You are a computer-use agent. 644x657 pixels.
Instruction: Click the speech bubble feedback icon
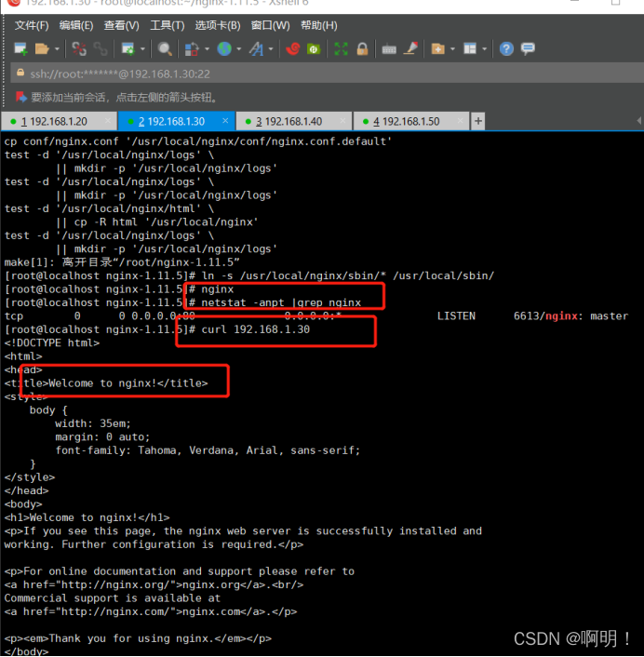[528, 48]
